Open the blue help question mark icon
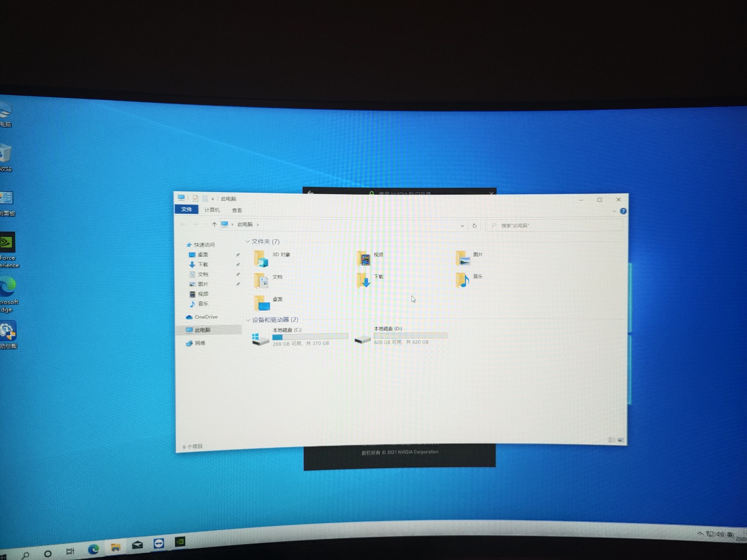 (x=623, y=211)
